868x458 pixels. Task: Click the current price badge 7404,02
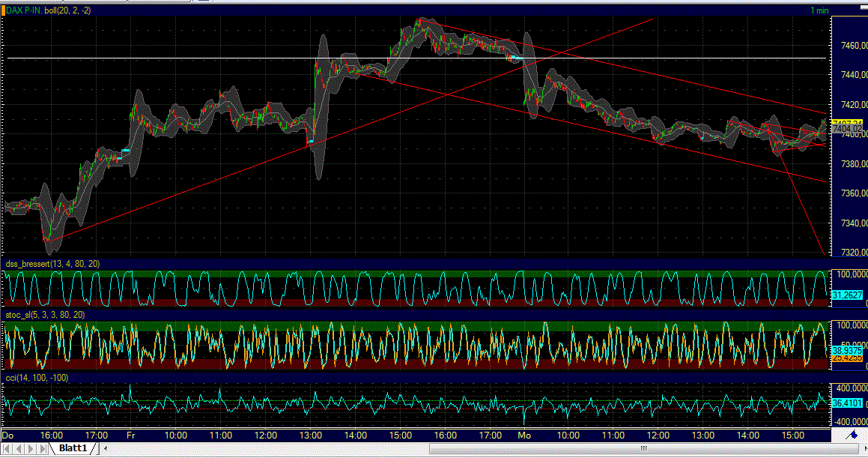846,128
